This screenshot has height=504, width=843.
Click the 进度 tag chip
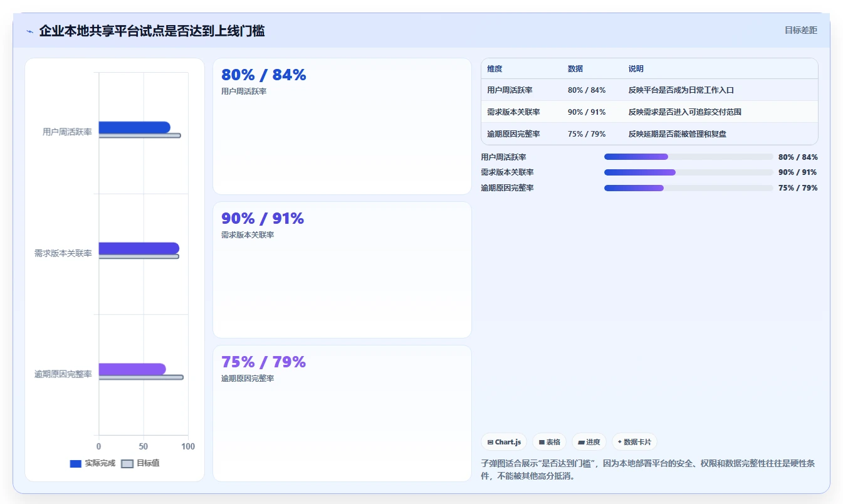(x=589, y=442)
